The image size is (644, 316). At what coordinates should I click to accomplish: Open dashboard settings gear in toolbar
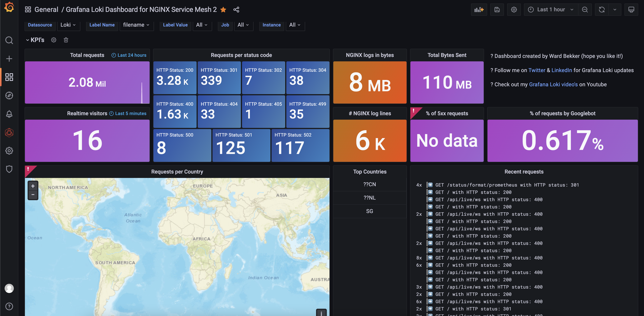[x=514, y=10]
